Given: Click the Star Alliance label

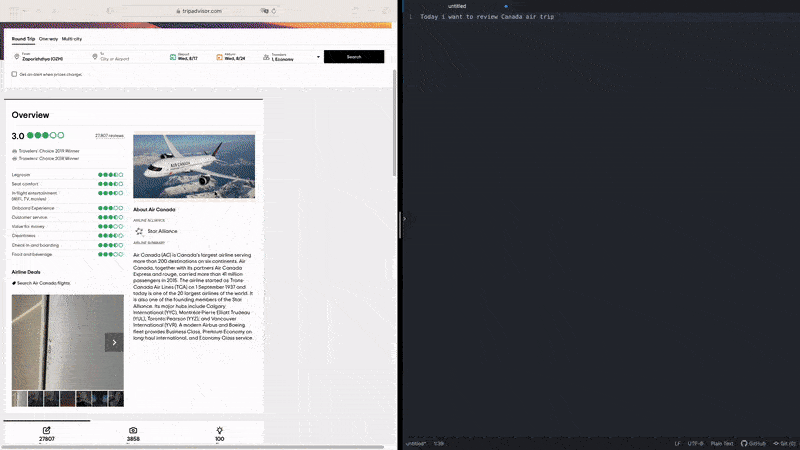Looking at the screenshot, I should click(x=162, y=231).
